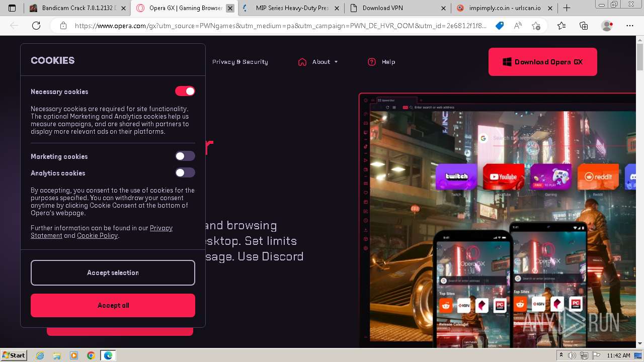Open the Favorites list icon
The image size is (644, 362).
561,26
